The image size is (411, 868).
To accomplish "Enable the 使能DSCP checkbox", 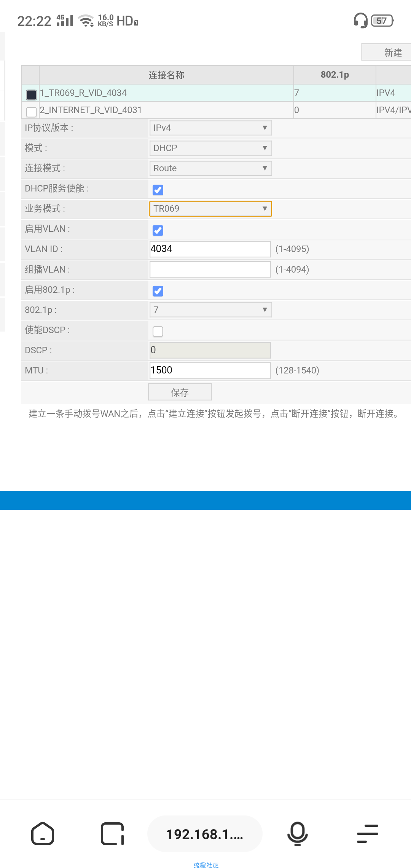I will point(158,332).
